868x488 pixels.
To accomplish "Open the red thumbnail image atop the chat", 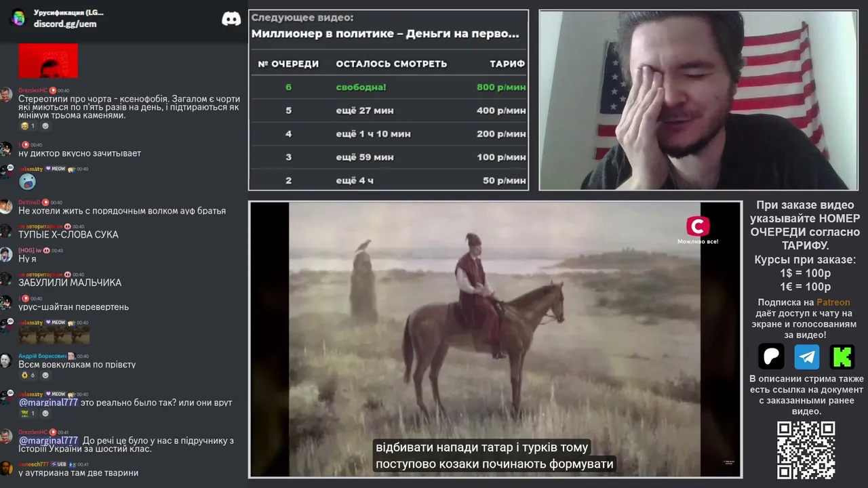I will click(48, 60).
